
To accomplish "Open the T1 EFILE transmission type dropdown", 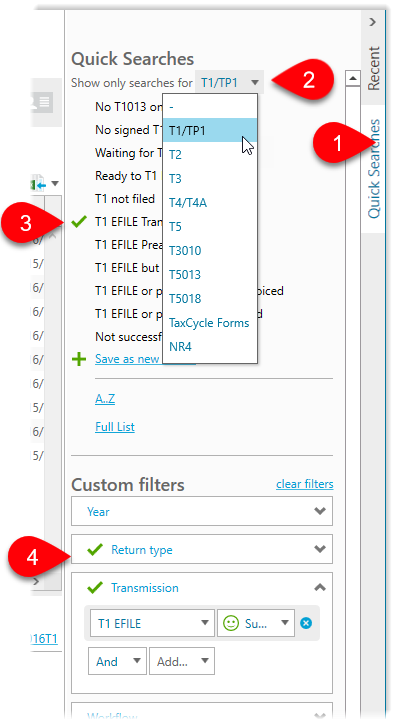I will (x=152, y=623).
